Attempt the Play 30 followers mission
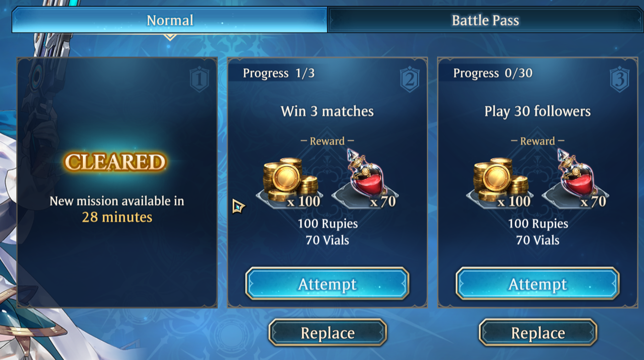Screen dimensions: 644x360 point(538,284)
